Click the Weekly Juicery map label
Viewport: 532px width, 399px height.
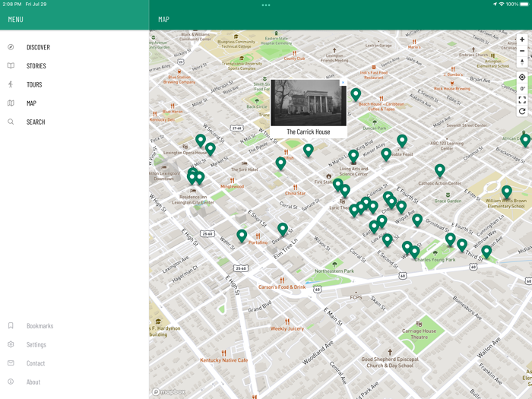(287, 329)
